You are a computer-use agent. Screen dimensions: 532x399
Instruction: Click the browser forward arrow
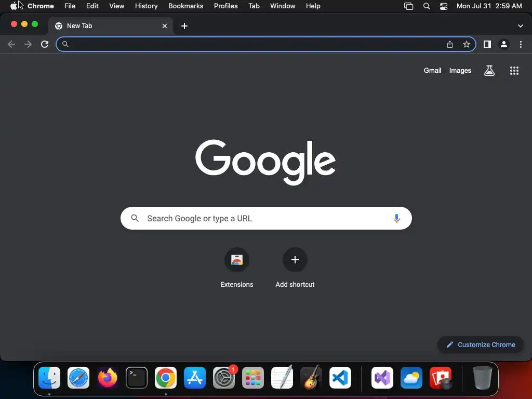(x=28, y=44)
